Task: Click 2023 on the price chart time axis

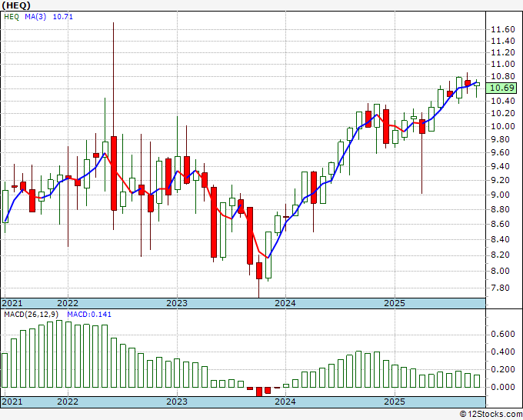Action: (177, 303)
